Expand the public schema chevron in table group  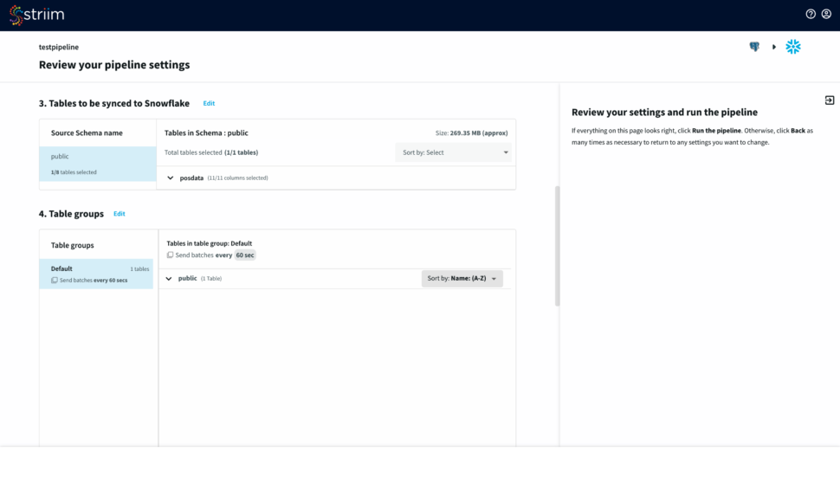pos(169,279)
